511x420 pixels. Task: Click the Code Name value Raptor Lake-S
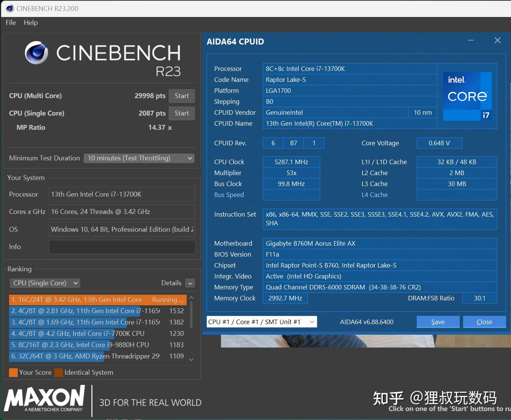[x=350, y=80]
